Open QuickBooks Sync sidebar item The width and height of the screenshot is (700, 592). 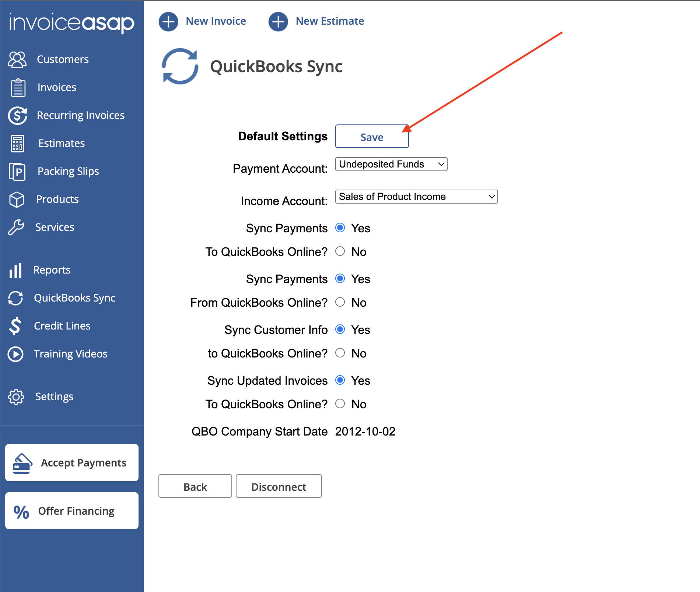click(x=74, y=298)
